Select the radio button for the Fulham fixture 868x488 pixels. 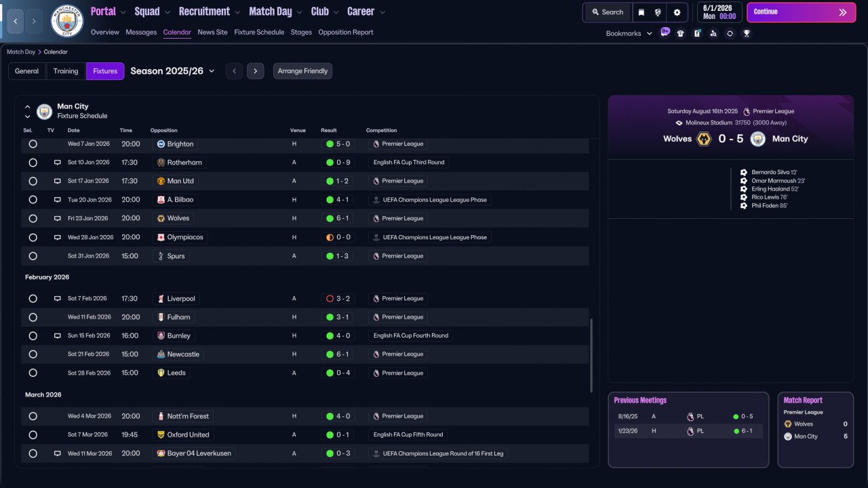33,317
